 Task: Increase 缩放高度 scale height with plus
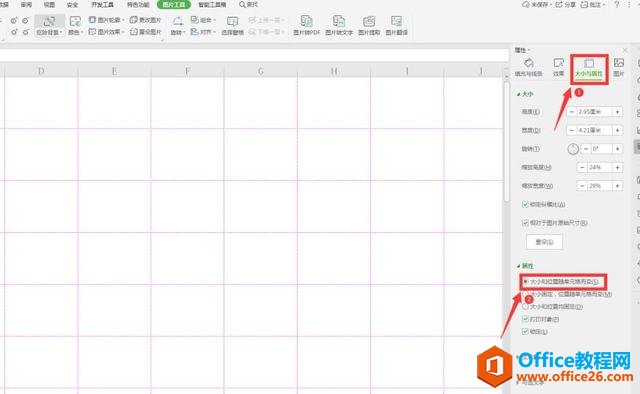[618, 167]
